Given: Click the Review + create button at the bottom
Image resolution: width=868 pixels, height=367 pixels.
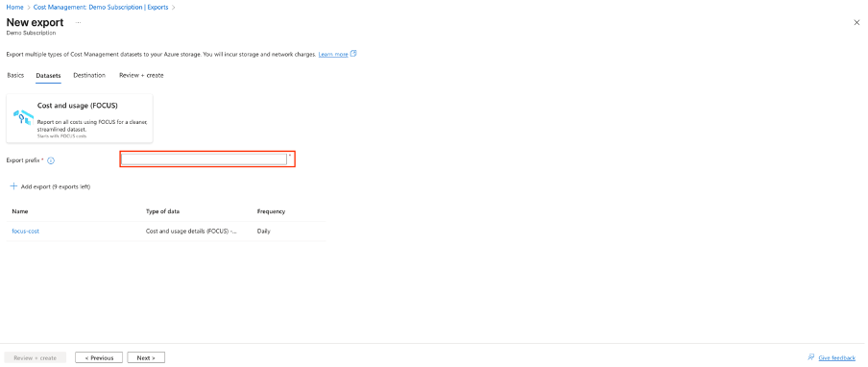Looking at the screenshot, I should (x=35, y=357).
